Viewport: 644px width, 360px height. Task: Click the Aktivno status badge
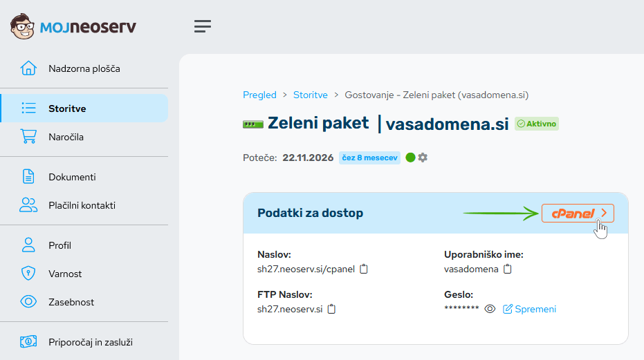coord(536,124)
